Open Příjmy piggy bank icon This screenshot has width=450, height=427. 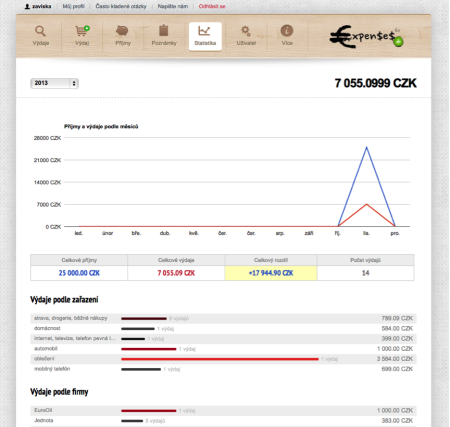tap(122, 31)
